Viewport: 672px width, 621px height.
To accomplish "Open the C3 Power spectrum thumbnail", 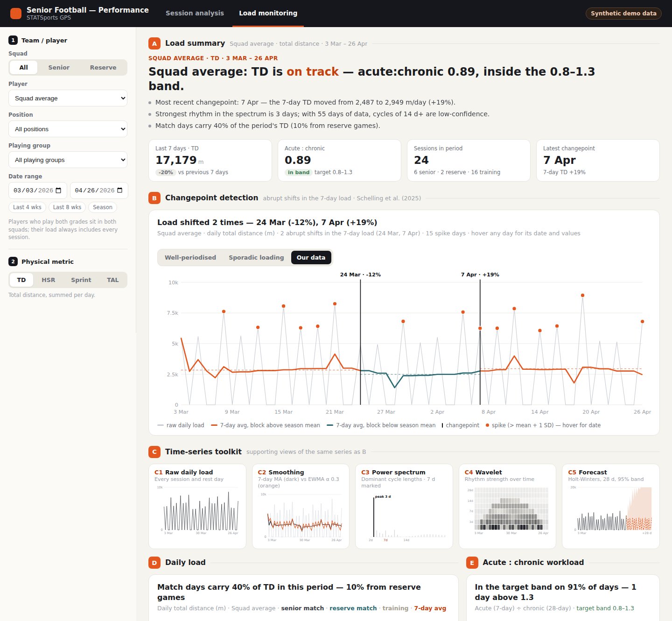I will [404, 506].
